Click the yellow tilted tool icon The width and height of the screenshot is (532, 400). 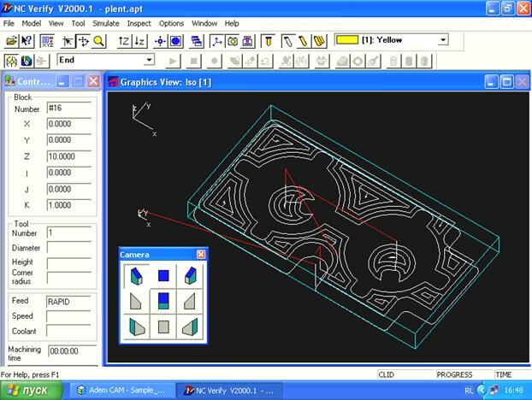point(304,41)
